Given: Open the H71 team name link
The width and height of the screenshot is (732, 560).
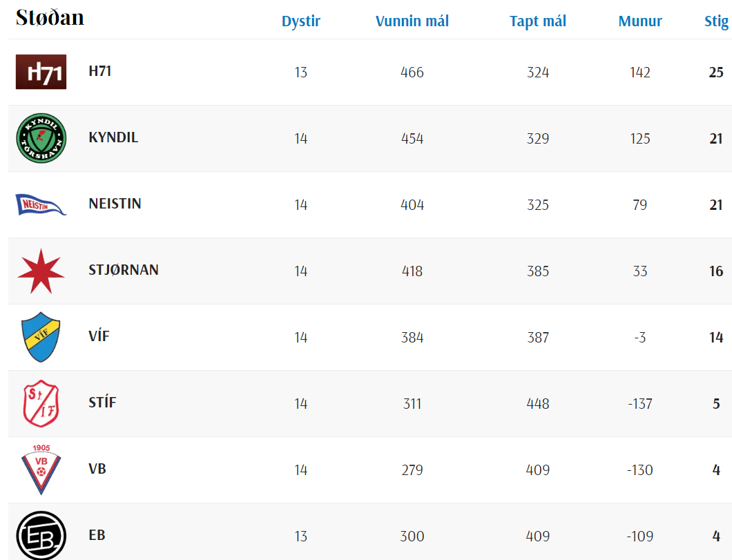Looking at the screenshot, I should 100,71.
